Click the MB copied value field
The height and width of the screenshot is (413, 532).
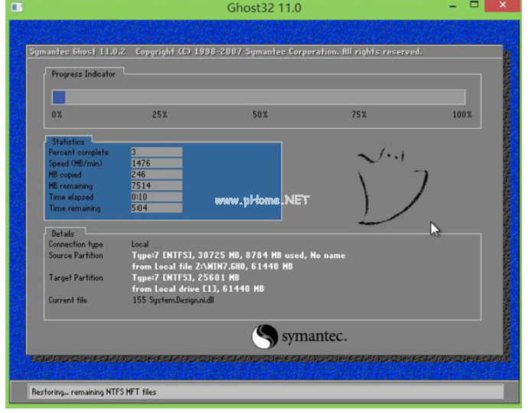click(156, 175)
